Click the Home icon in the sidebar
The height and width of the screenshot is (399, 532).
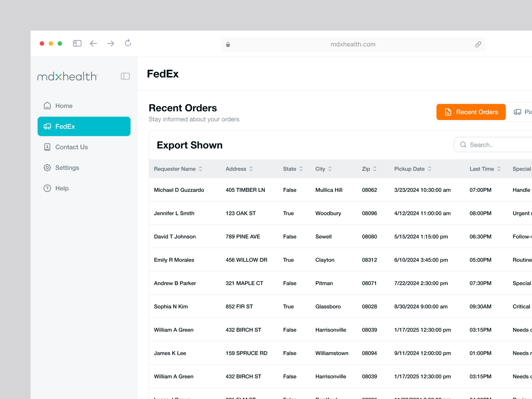coord(47,106)
